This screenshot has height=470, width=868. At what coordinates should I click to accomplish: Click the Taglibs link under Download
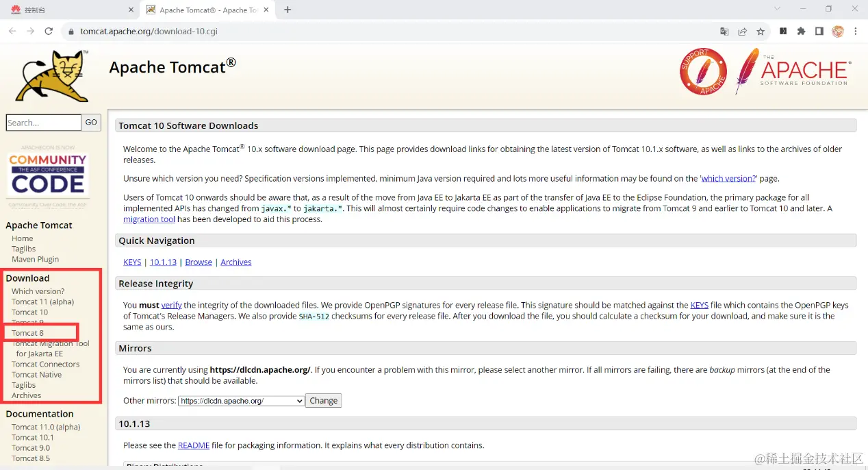coord(24,385)
